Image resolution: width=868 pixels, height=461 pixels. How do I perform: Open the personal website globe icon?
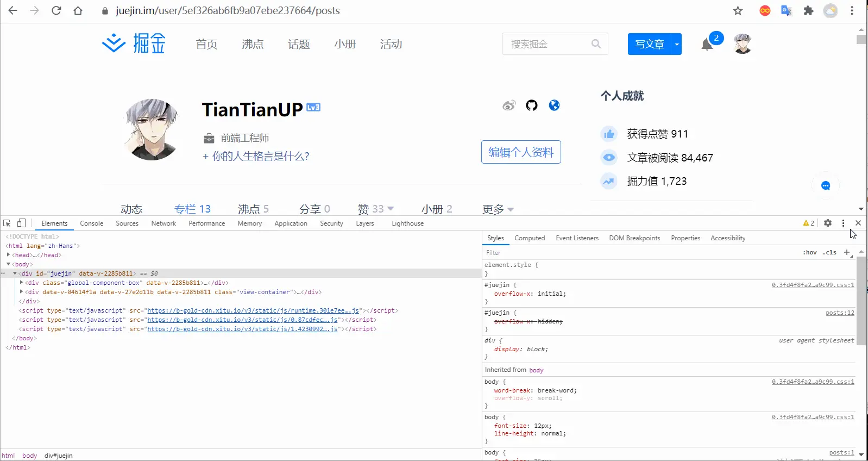pyautogui.click(x=554, y=105)
